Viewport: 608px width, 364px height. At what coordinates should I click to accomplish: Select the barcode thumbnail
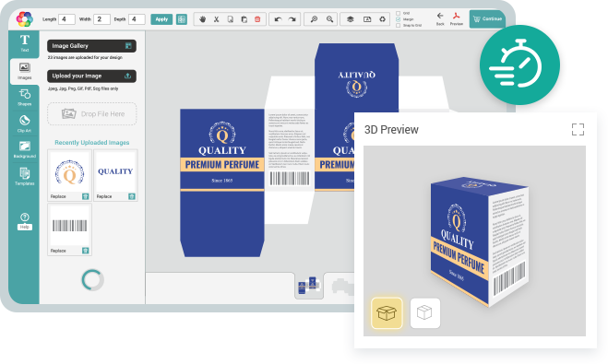coord(69,226)
